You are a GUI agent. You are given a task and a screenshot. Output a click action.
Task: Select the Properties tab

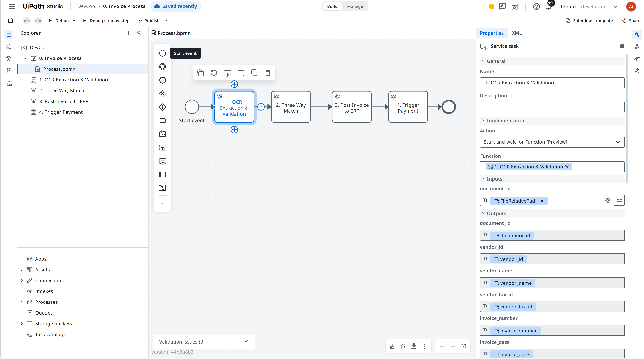[x=492, y=33]
